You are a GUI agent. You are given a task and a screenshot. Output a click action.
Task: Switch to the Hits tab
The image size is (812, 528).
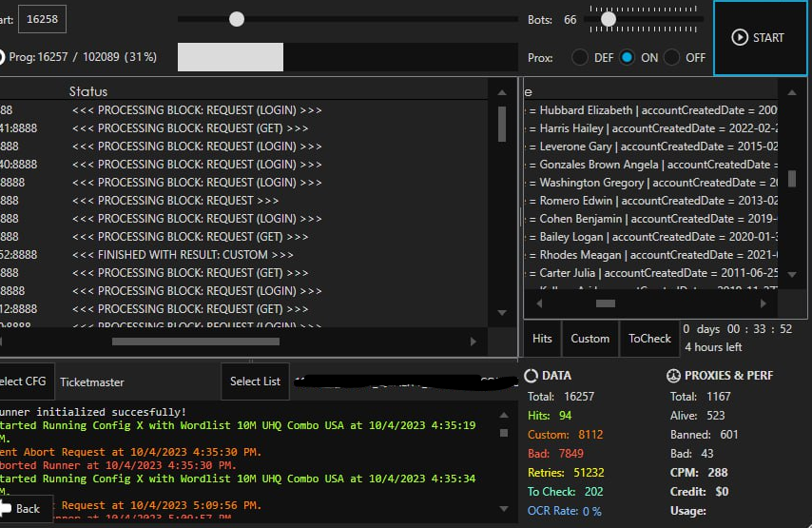[542, 339]
